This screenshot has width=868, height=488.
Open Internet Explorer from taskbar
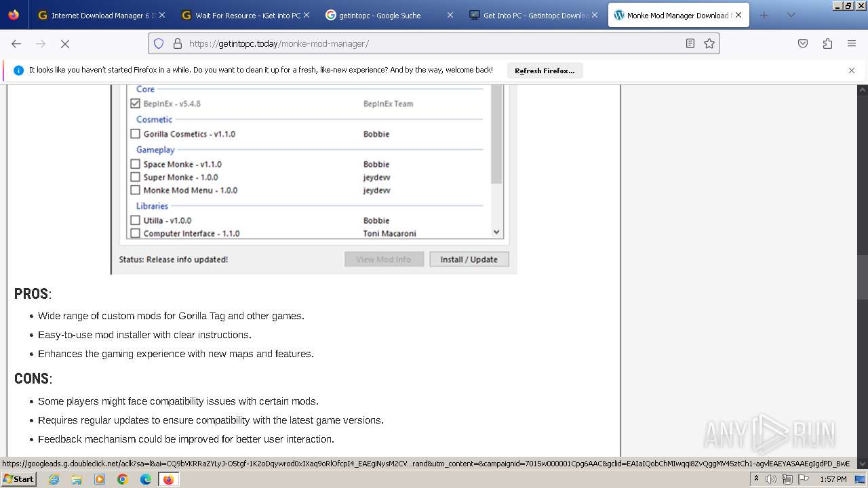54,479
